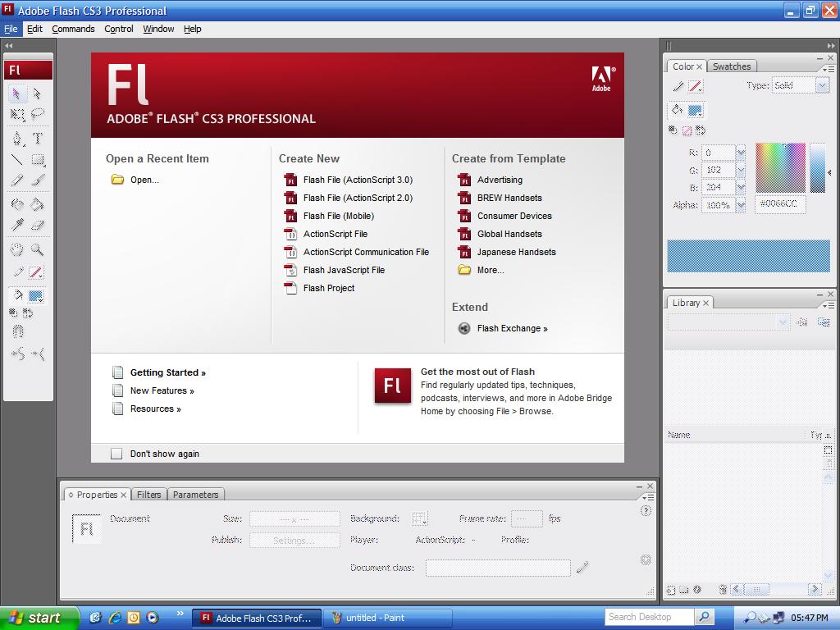Open the Advertising template

(x=500, y=180)
